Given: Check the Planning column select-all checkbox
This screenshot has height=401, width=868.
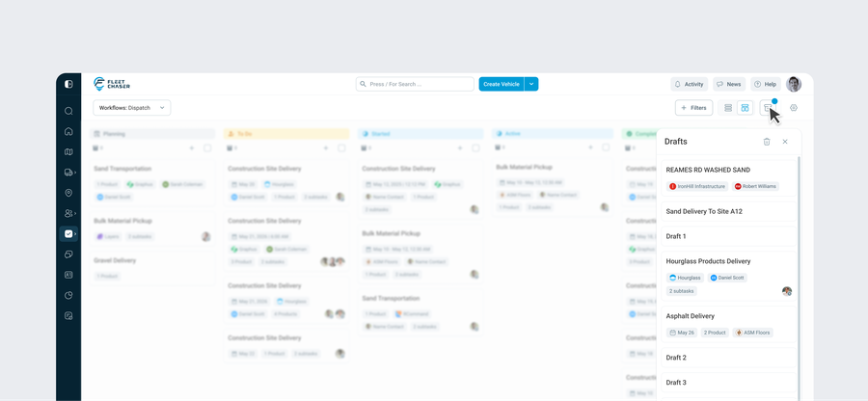Looking at the screenshot, I should (207, 148).
